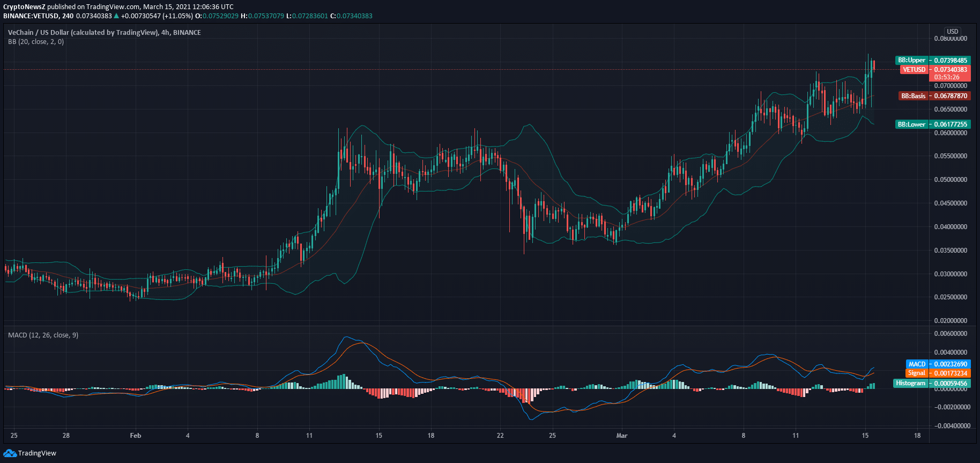The height and width of the screenshot is (463, 980).
Task: Open the MACD (12, 26, close, 9) legend
Action: [43, 335]
